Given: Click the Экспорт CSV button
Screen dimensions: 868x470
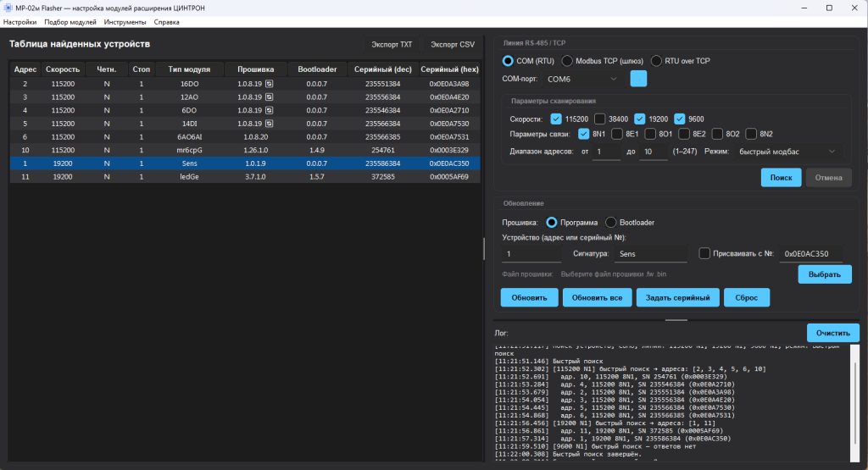Looking at the screenshot, I should coord(453,44).
